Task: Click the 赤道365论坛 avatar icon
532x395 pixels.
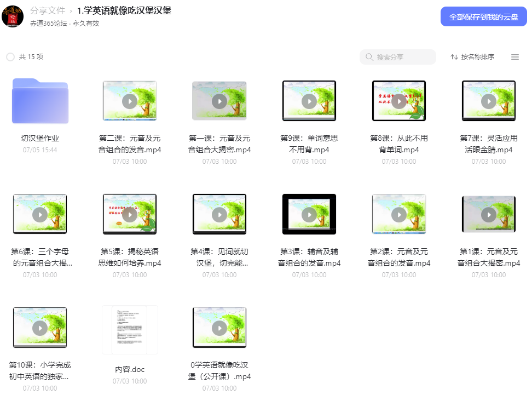Action: [x=13, y=16]
